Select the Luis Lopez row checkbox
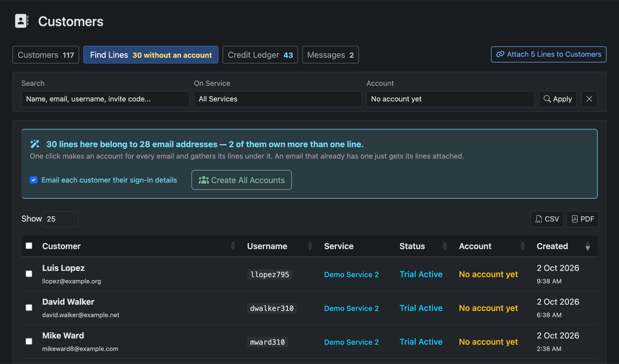 pyautogui.click(x=29, y=274)
